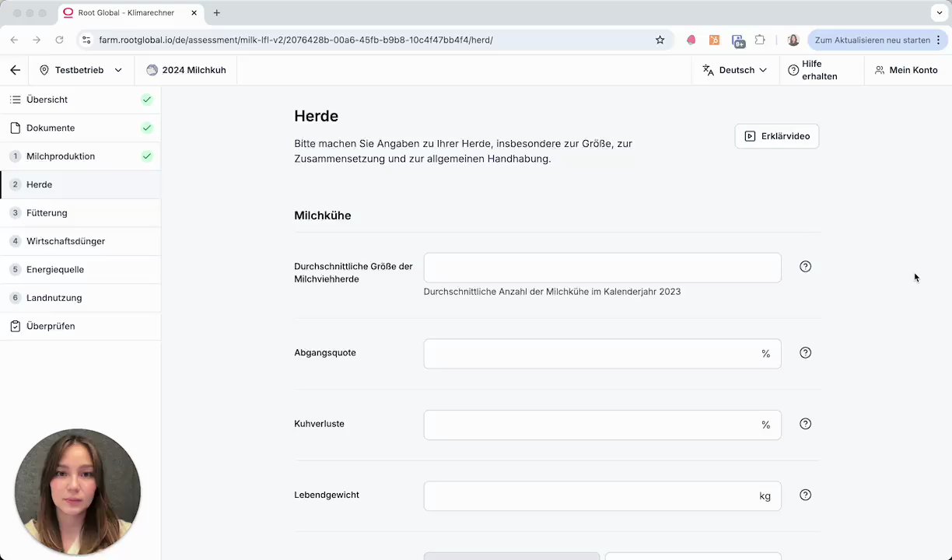
Task: Click the back arrow beside Testbetrieb
Action: (16, 70)
